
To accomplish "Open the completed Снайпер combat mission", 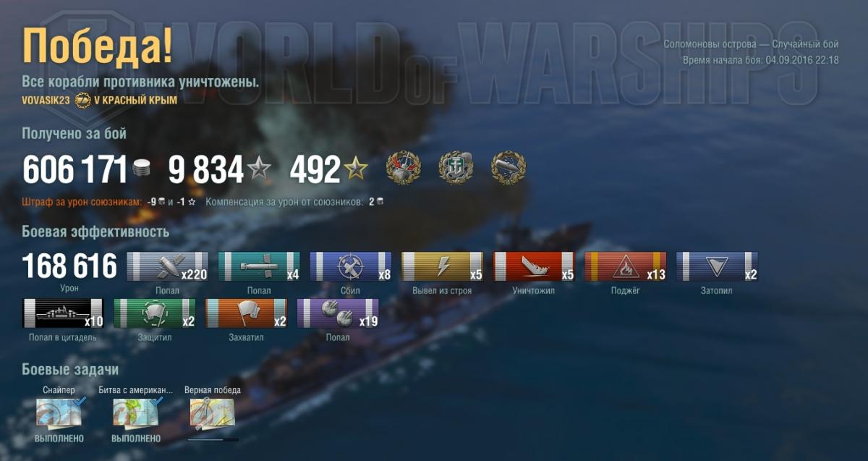I will pos(60,413).
